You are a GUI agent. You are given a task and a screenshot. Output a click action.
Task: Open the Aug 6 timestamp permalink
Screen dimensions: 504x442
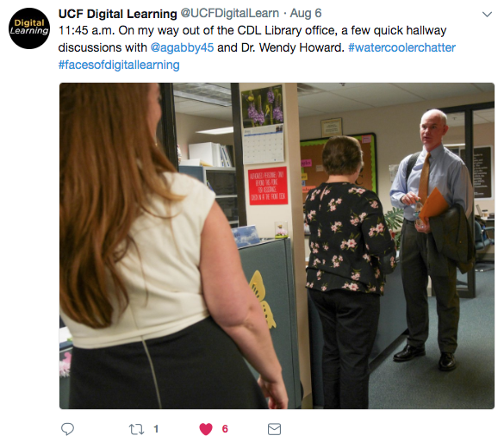pyautogui.click(x=306, y=13)
